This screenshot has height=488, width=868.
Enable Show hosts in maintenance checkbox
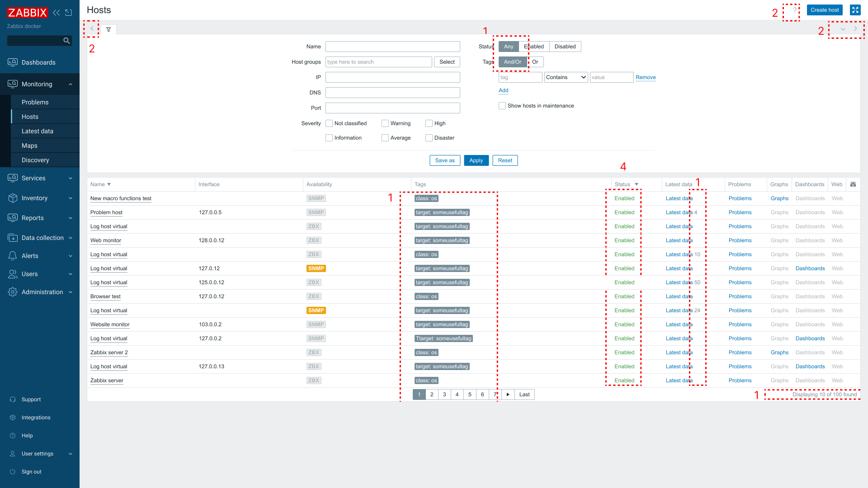502,106
